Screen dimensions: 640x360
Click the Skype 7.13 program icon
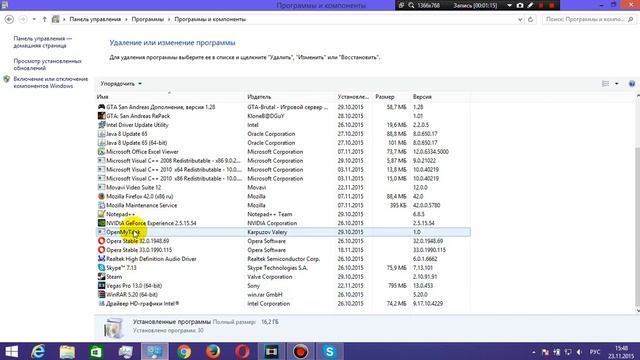pyautogui.click(x=101, y=268)
